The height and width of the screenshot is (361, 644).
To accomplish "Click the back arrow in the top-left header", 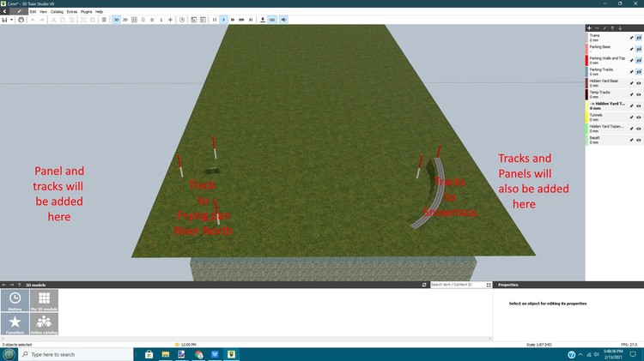I will [4, 11].
